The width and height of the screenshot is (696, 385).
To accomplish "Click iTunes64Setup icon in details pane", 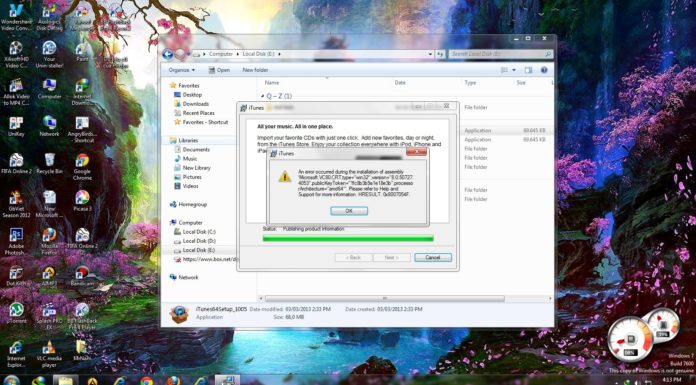I will tap(179, 314).
